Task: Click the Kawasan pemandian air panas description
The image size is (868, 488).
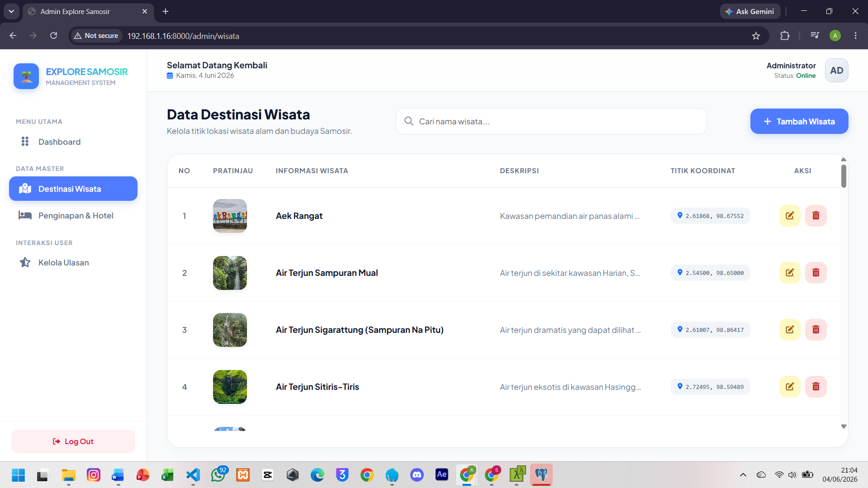Action: pyautogui.click(x=569, y=216)
